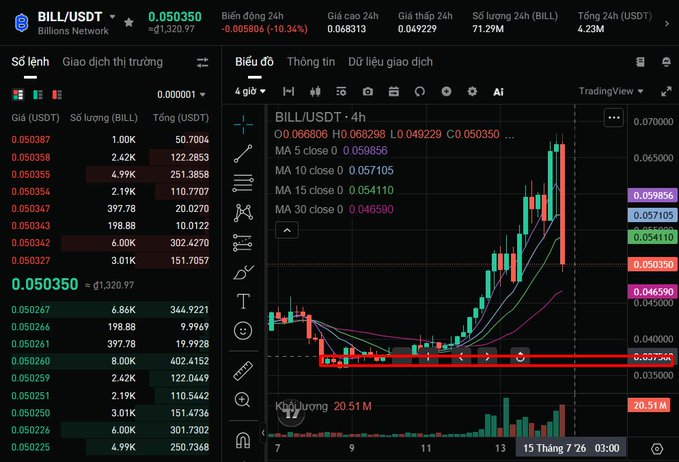The width and height of the screenshot is (679, 462).
Task: Take a chart snapshot with camera icon
Action: 368,91
